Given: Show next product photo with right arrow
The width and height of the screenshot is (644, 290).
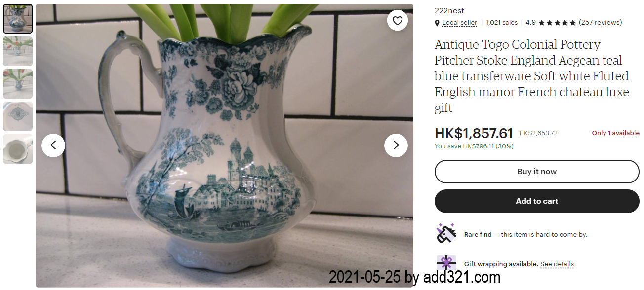Looking at the screenshot, I should 396,145.
